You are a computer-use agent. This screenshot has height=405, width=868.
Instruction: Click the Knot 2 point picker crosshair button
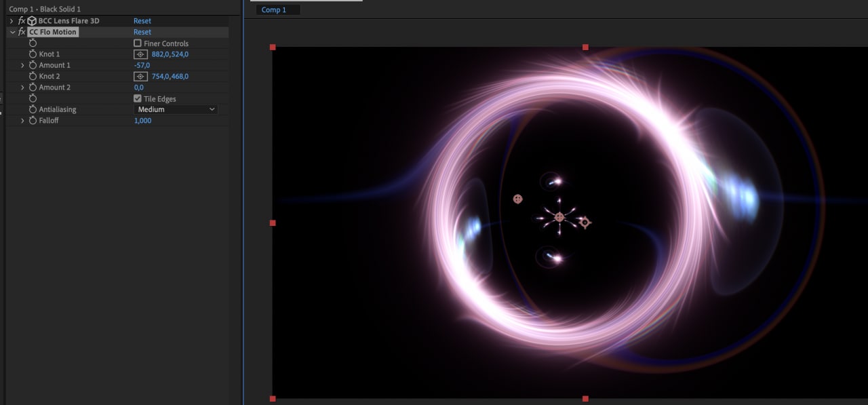pos(140,76)
